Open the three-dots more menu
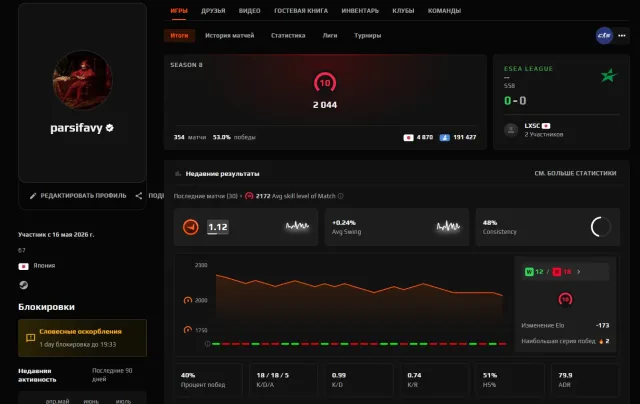 point(622,36)
